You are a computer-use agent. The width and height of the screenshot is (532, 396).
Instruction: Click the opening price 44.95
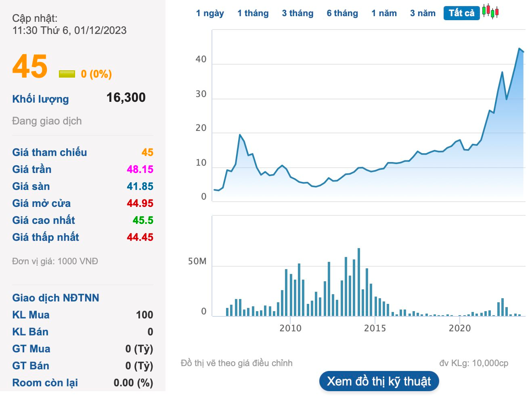pyautogui.click(x=140, y=203)
